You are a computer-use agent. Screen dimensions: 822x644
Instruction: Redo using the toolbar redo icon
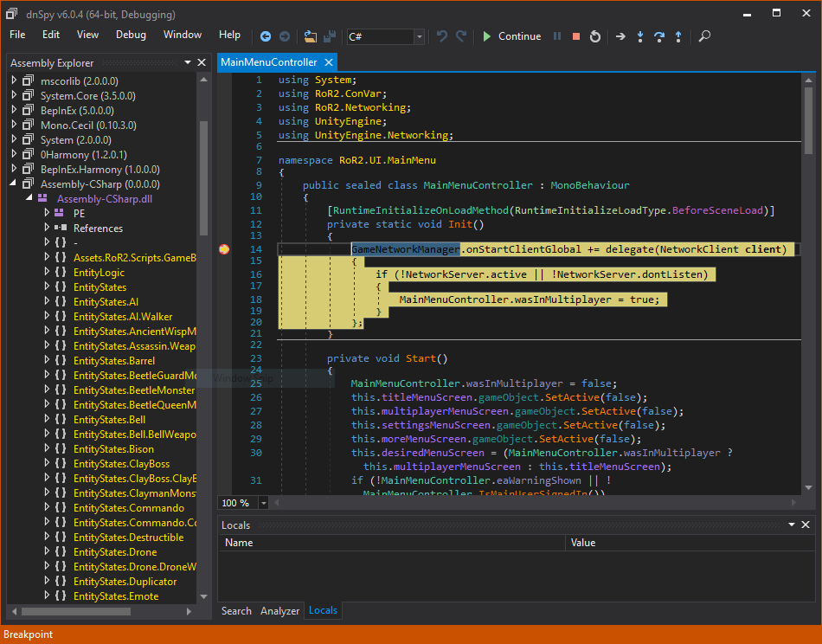[461, 36]
